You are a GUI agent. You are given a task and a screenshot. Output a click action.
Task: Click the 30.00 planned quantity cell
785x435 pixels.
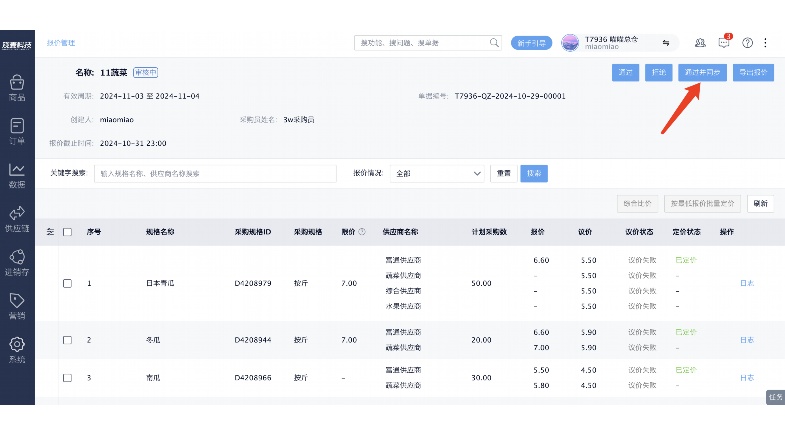coord(481,378)
